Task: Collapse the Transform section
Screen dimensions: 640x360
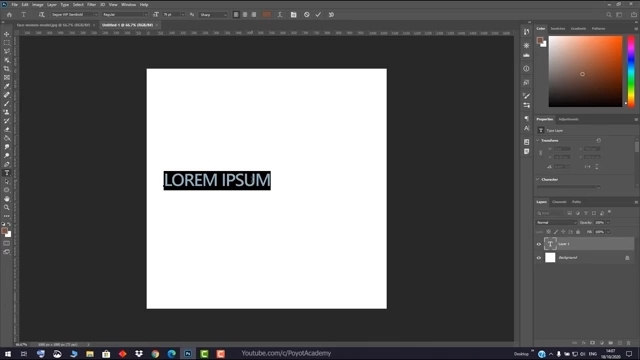Action: click(x=538, y=140)
